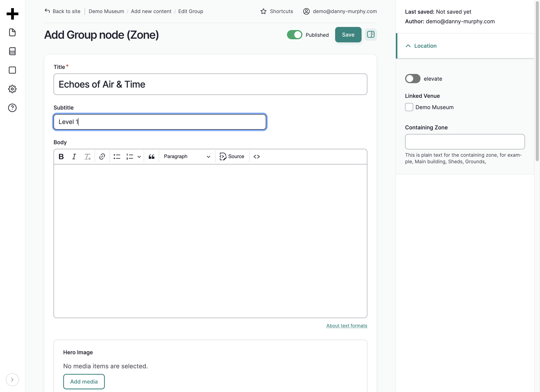Screen dimensions: 540x392
Task: Open the help question mark icon
Action: [x=12, y=108]
